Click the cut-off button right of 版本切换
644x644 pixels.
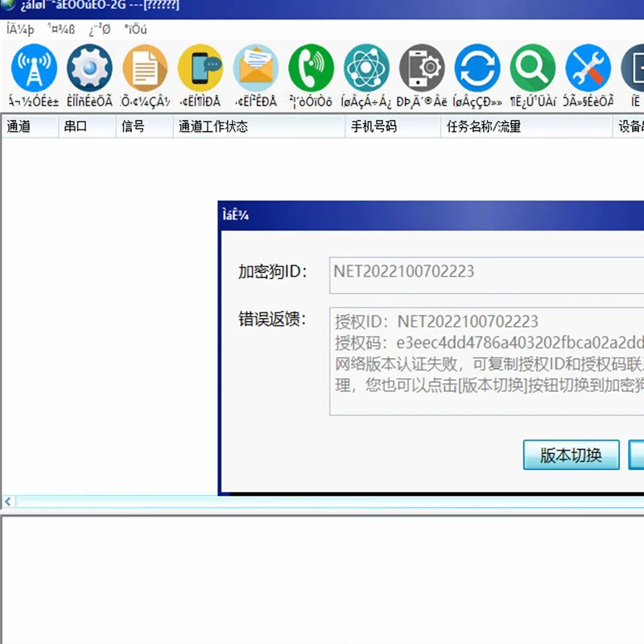(x=636, y=455)
